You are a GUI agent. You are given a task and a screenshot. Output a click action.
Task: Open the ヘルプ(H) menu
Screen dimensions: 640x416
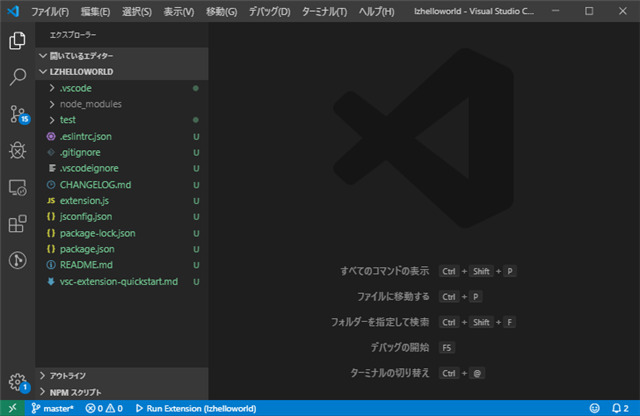click(x=376, y=11)
